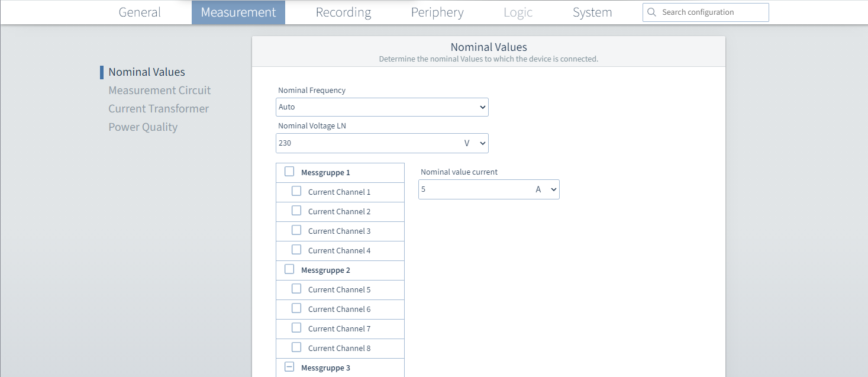Open the Recording tab
This screenshot has height=377, width=868.
[x=343, y=12]
